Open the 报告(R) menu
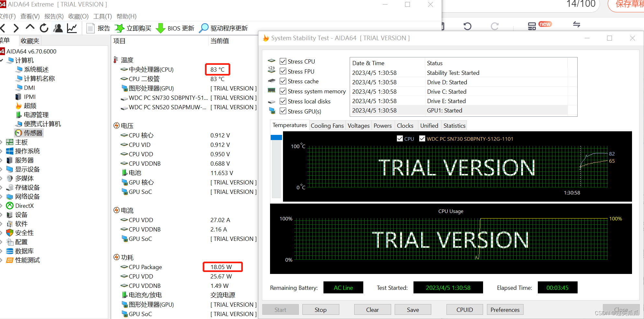 [x=54, y=16]
